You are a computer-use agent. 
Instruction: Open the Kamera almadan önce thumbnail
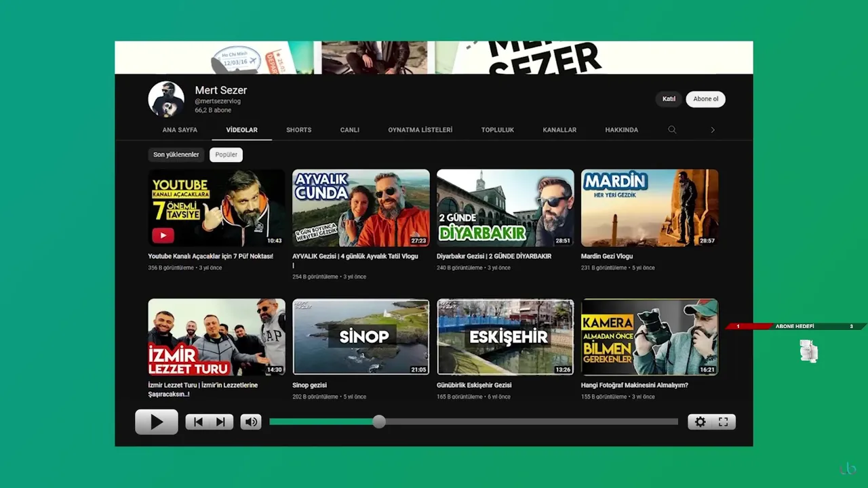click(x=650, y=337)
